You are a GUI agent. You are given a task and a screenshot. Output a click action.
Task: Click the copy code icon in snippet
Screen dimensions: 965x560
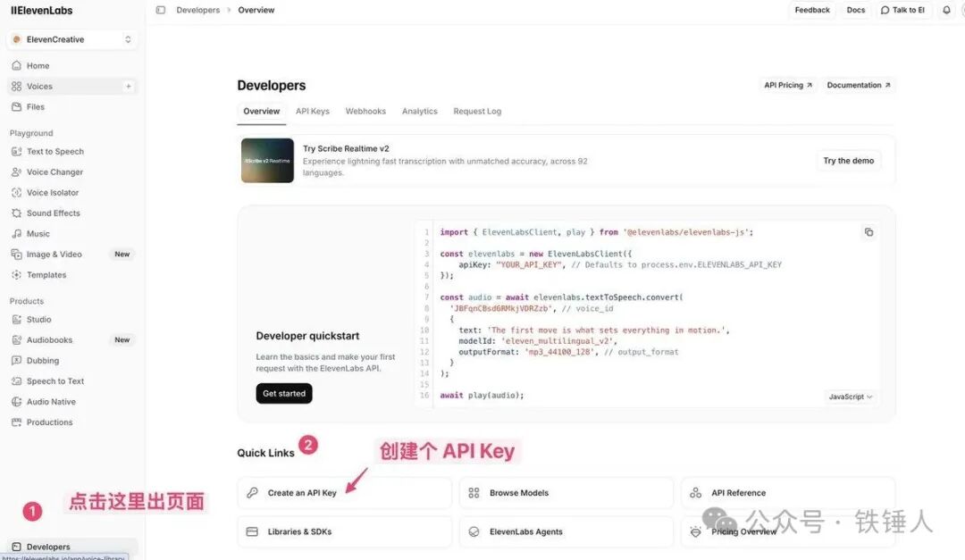coord(868,232)
